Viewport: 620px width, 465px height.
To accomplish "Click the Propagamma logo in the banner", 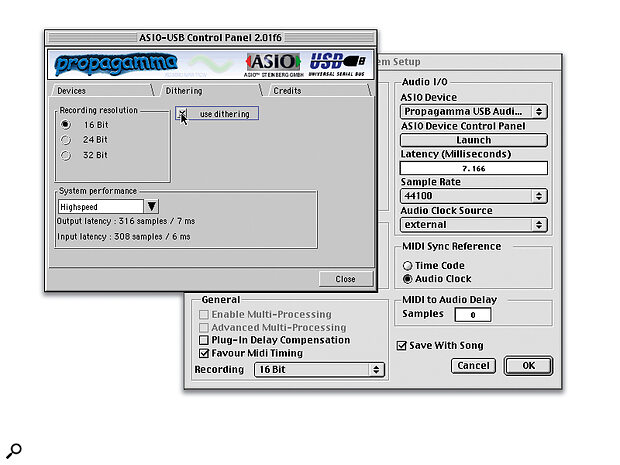I will 116,64.
